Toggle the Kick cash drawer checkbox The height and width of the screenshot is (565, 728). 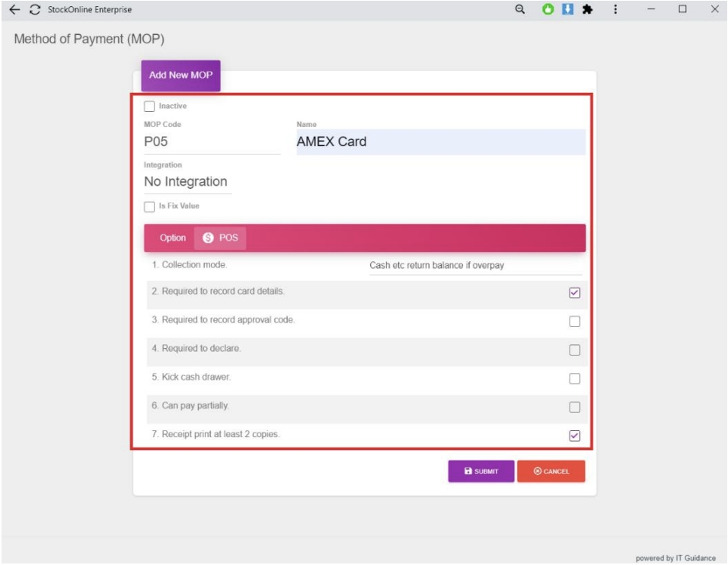[575, 378]
